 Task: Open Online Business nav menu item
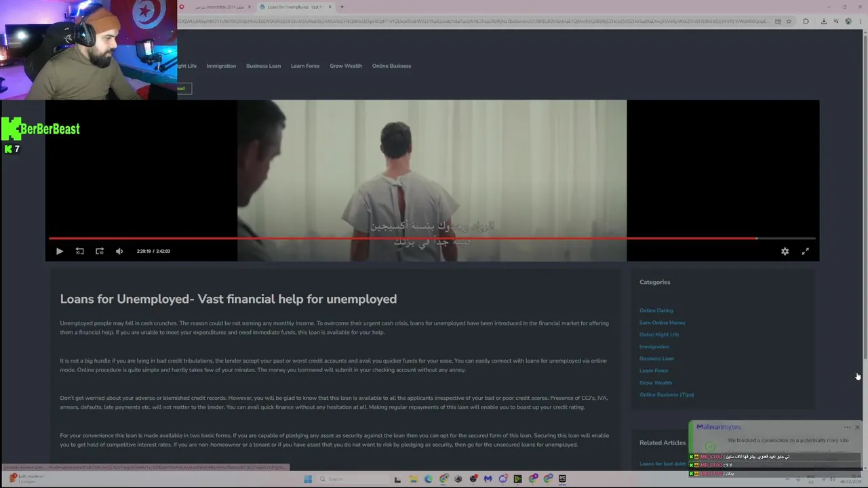coord(391,66)
